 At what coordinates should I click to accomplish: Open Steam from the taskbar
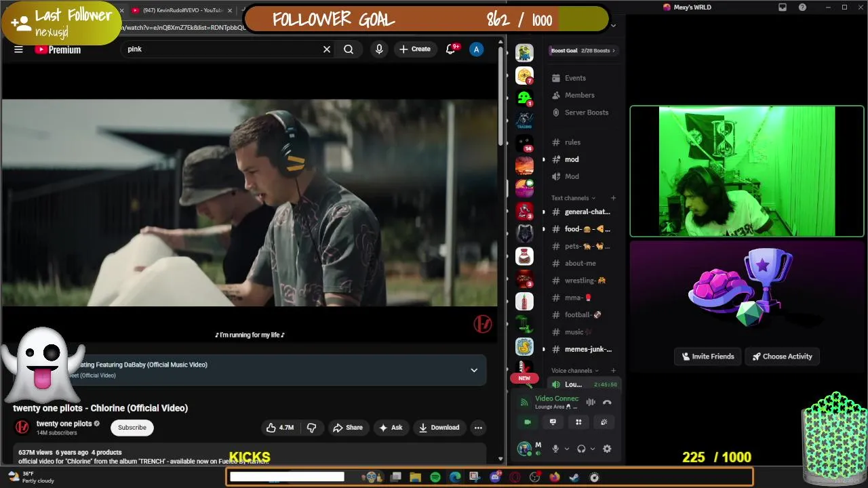574,477
